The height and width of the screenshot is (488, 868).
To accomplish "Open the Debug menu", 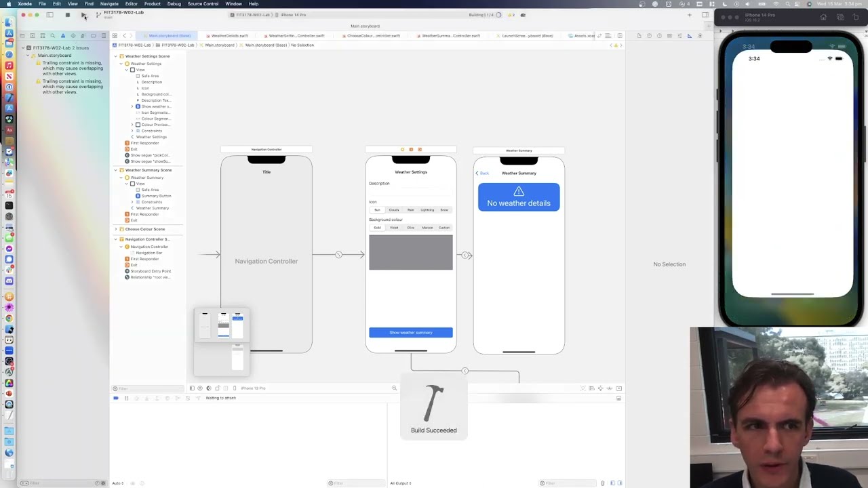I will tap(174, 3).
